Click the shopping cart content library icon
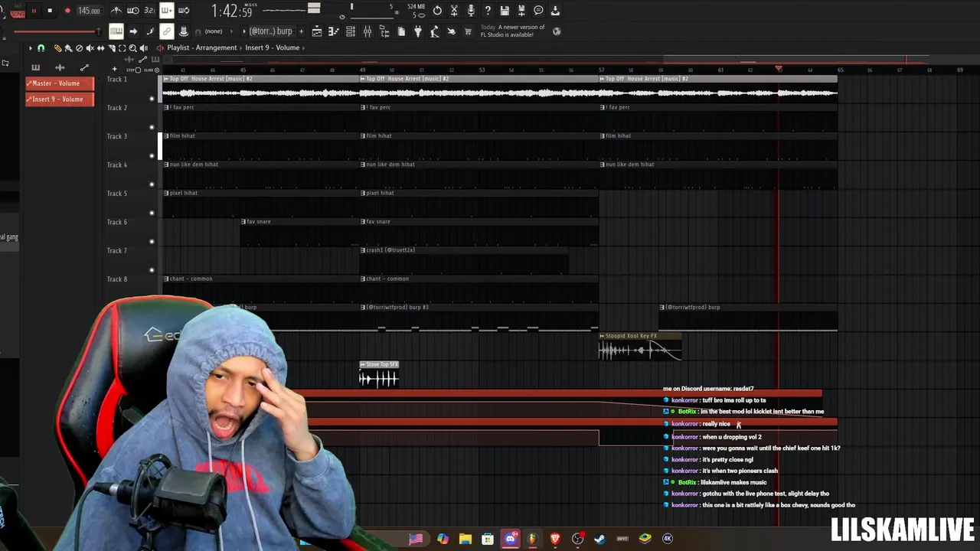Image resolution: width=980 pixels, height=551 pixels. [x=468, y=31]
